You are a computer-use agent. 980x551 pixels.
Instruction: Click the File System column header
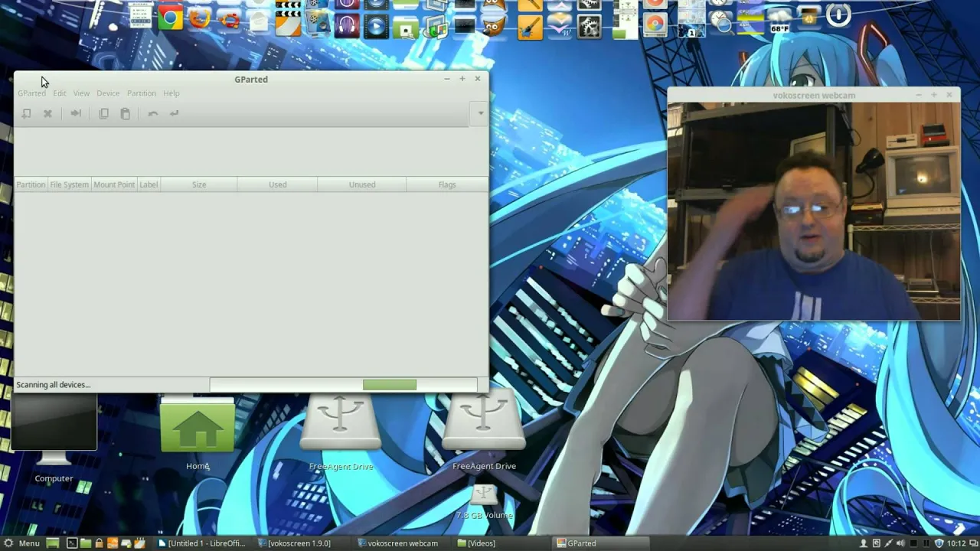coord(69,184)
